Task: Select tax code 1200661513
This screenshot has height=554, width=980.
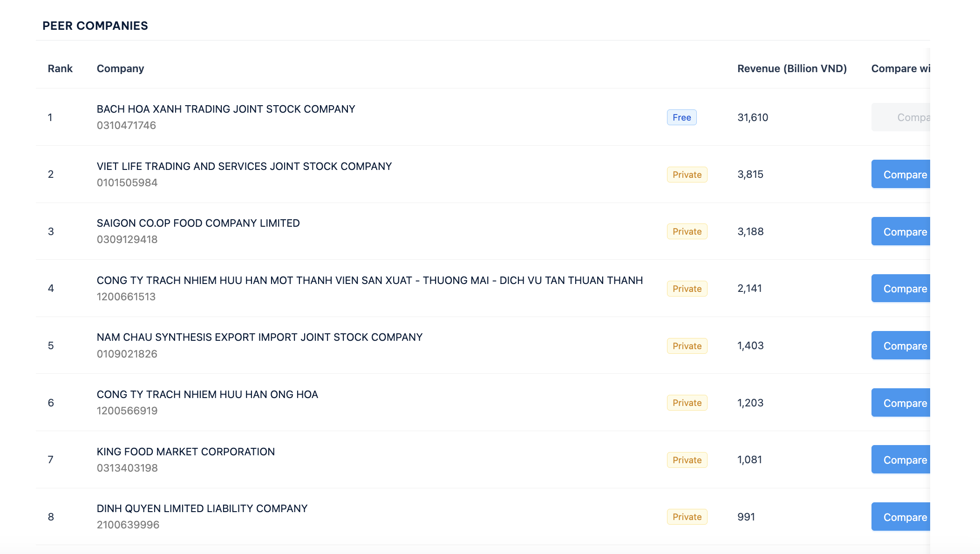Action: coord(126,297)
